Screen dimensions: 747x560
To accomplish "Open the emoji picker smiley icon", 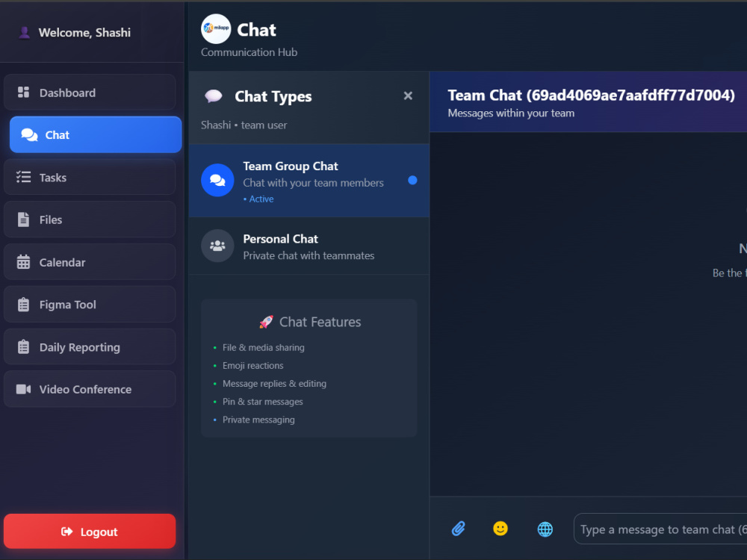I will coord(500,529).
